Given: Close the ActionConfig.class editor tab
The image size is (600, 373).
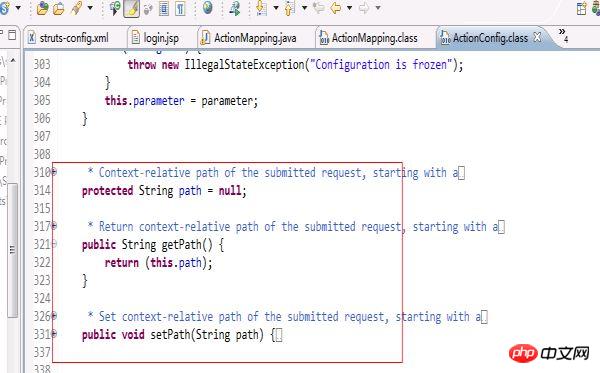Looking at the screenshot, I should [x=537, y=37].
